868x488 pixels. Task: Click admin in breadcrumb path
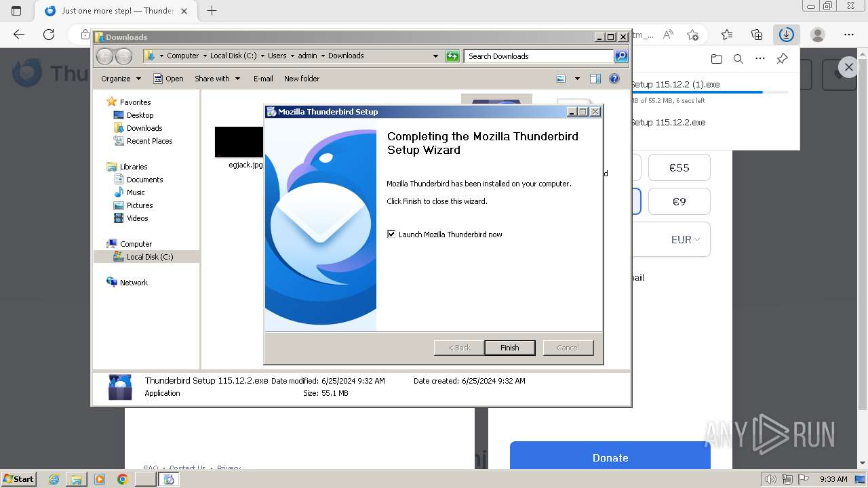pyautogui.click(x=307, y=56)
